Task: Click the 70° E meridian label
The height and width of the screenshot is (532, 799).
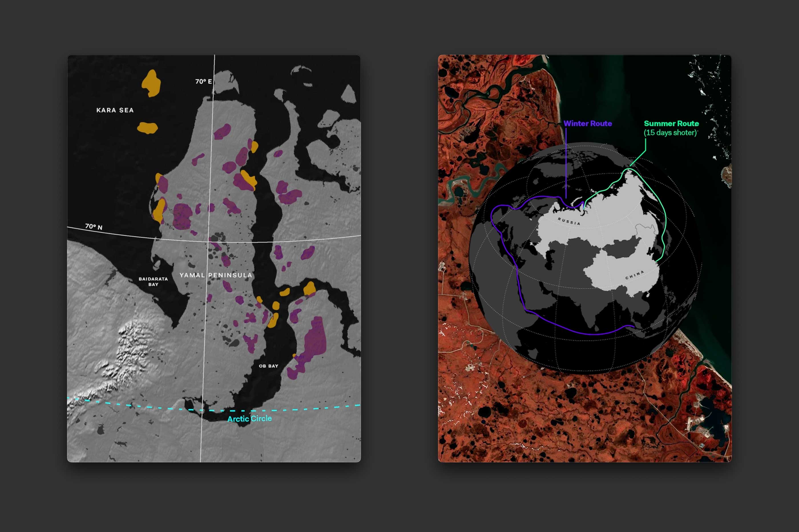Action: [x=203, y=82]
